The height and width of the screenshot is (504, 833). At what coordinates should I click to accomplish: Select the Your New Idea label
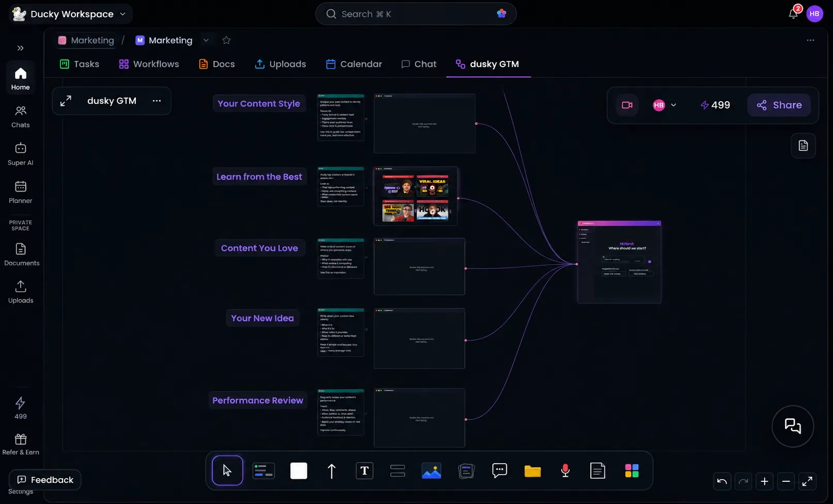[263, 318]
